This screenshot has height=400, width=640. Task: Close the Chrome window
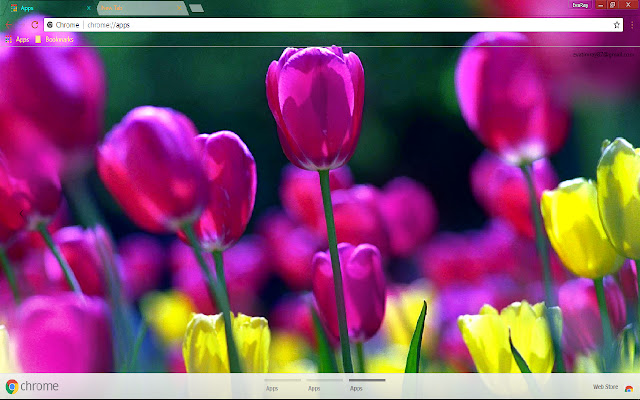[628, 5]
